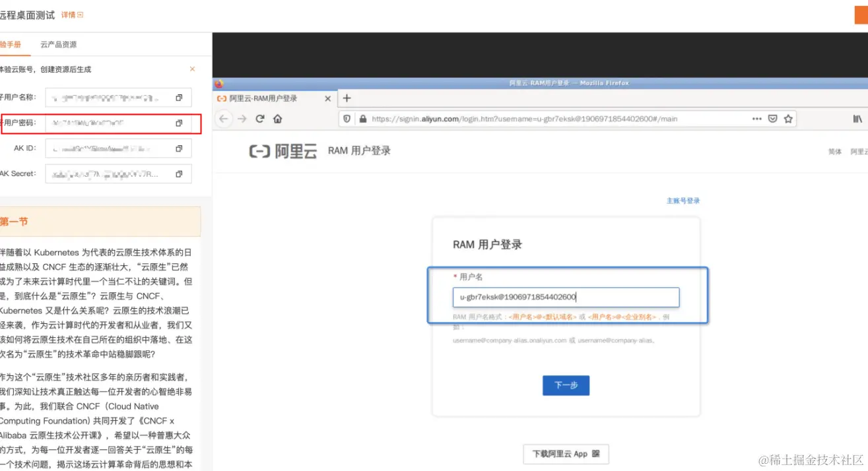Click the Firefox logo in the title bar
The height and width of the screenshot is (471, 868).
219,83
